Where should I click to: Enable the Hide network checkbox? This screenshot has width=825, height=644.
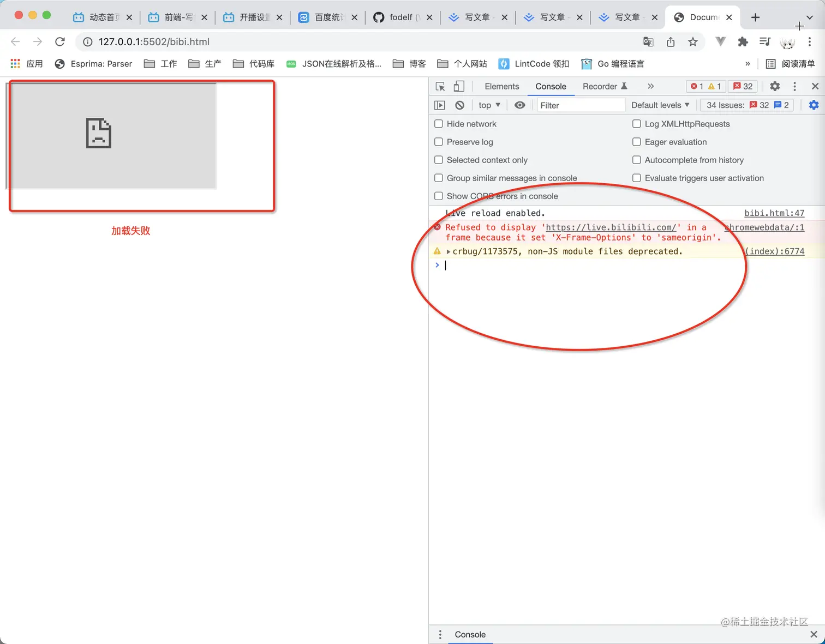coord(439,124)
